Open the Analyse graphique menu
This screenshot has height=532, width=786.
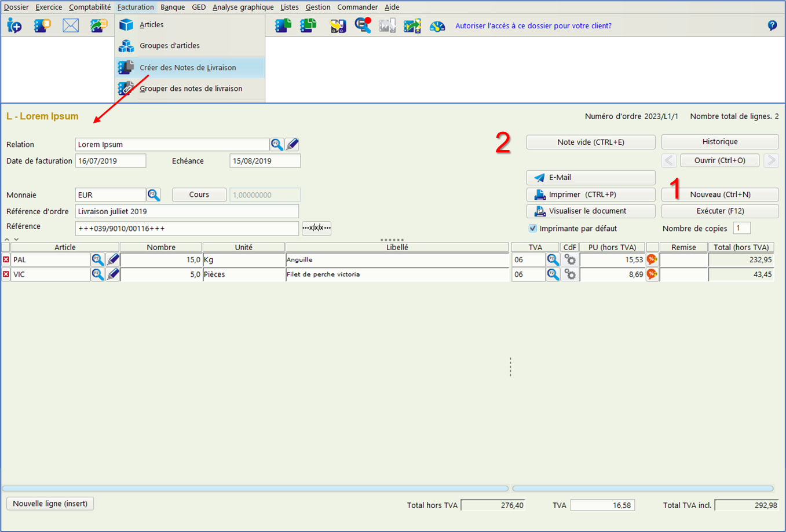coord(243,7)
